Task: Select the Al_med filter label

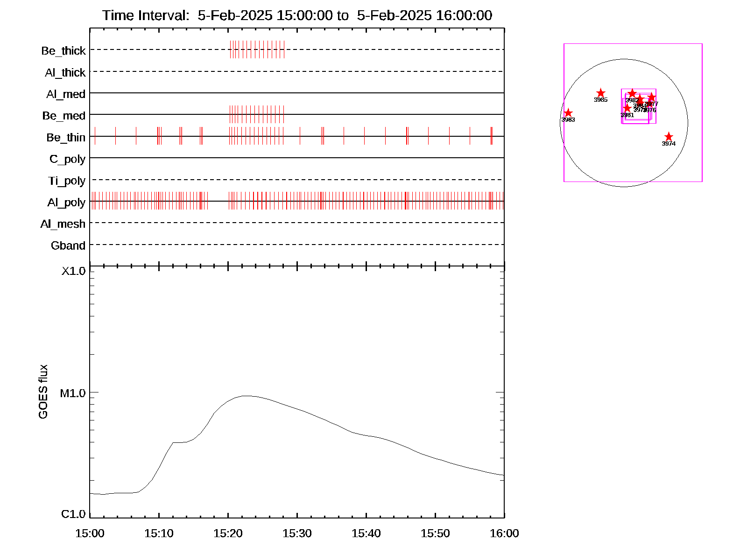Action: (x=66, y=94)
